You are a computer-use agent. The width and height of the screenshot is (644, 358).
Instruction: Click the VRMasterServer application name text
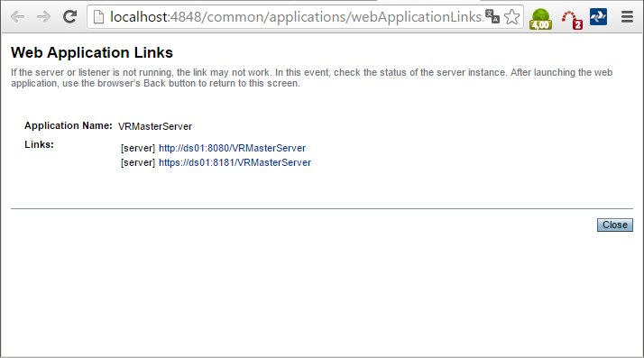(x=155, y=126)
